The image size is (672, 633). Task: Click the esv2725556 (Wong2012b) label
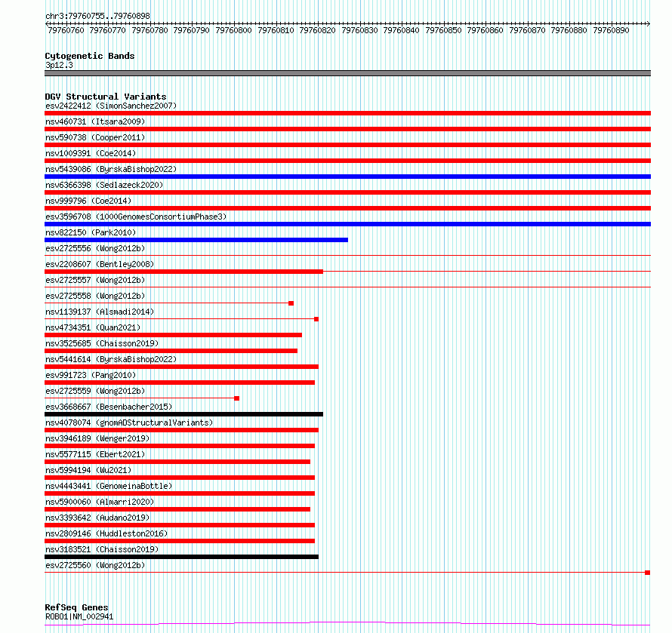click(95, 248)
